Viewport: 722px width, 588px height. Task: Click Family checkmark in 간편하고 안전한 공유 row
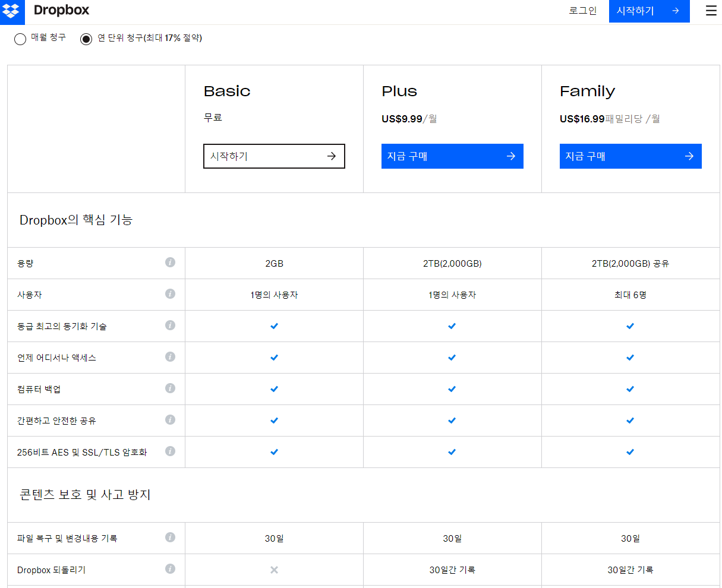click(x=630, y=421)
